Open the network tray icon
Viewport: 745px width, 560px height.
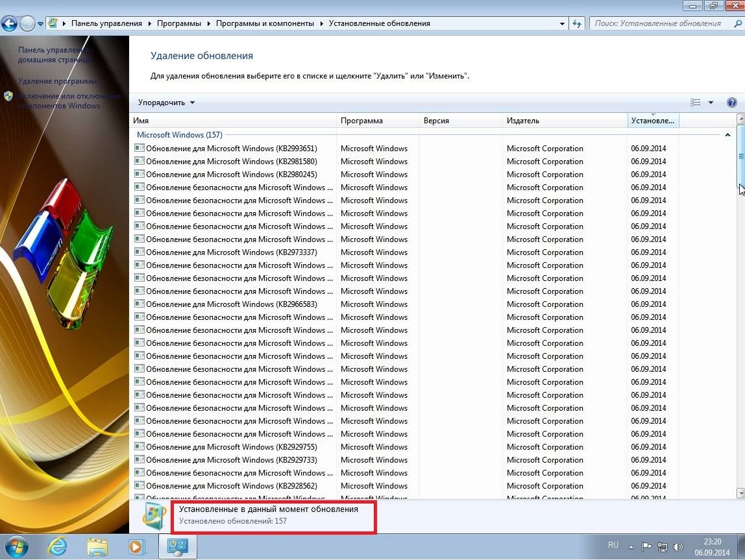(663, 547)
